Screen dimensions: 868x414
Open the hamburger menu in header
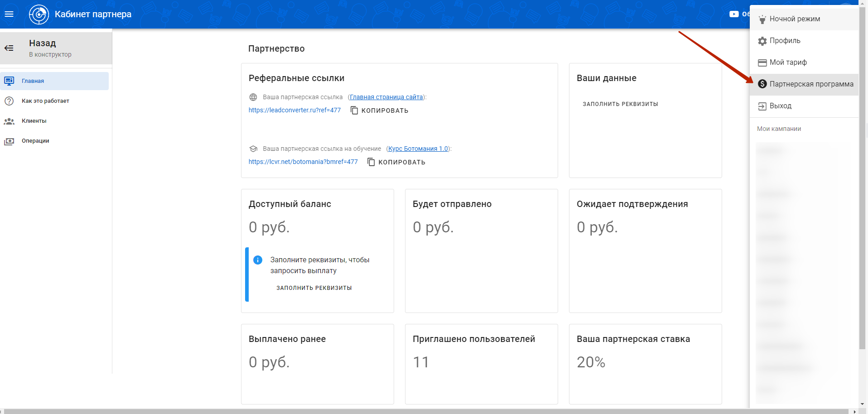tap(9, 14)
